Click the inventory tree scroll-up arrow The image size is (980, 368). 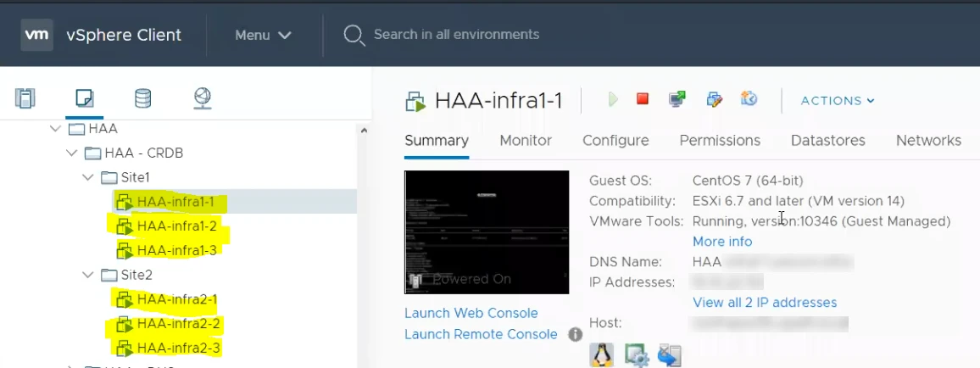tap(364, 130)
